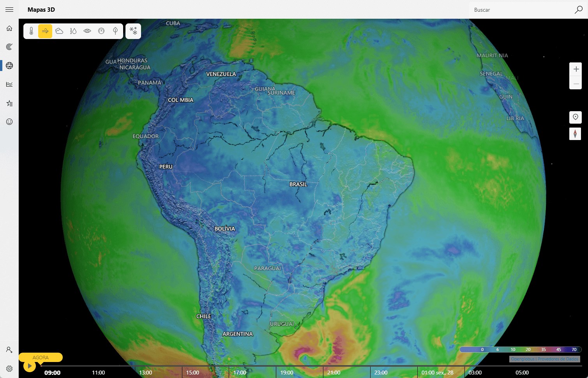Switch to the pressure gauge layer

(101, 31)
